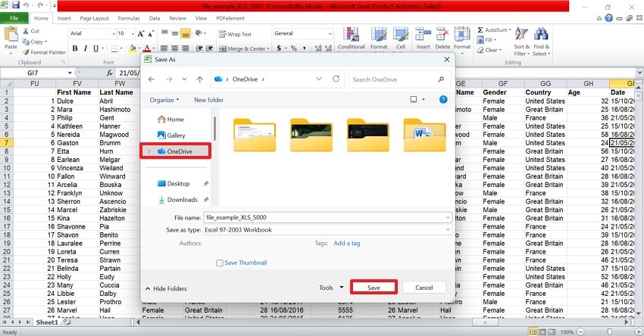
Task: Click the Back arrow in Save As dialog
Action: pos(152,79)
